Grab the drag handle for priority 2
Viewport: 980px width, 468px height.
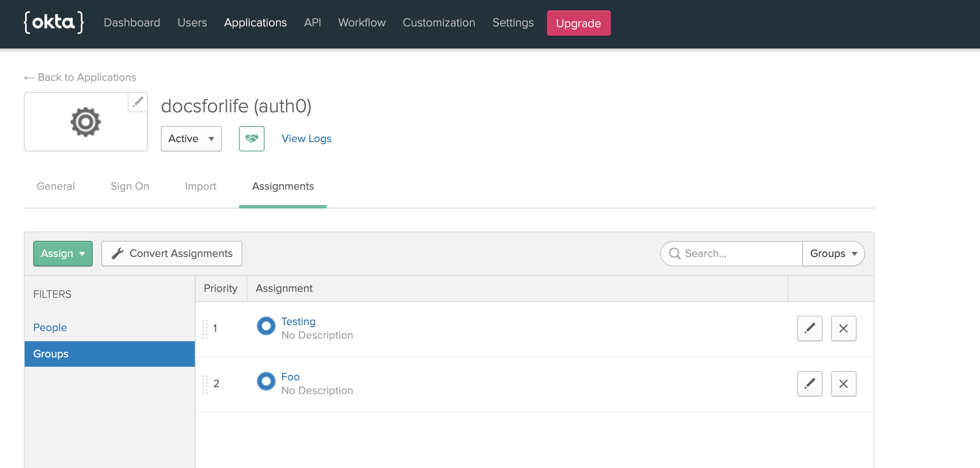205,384
